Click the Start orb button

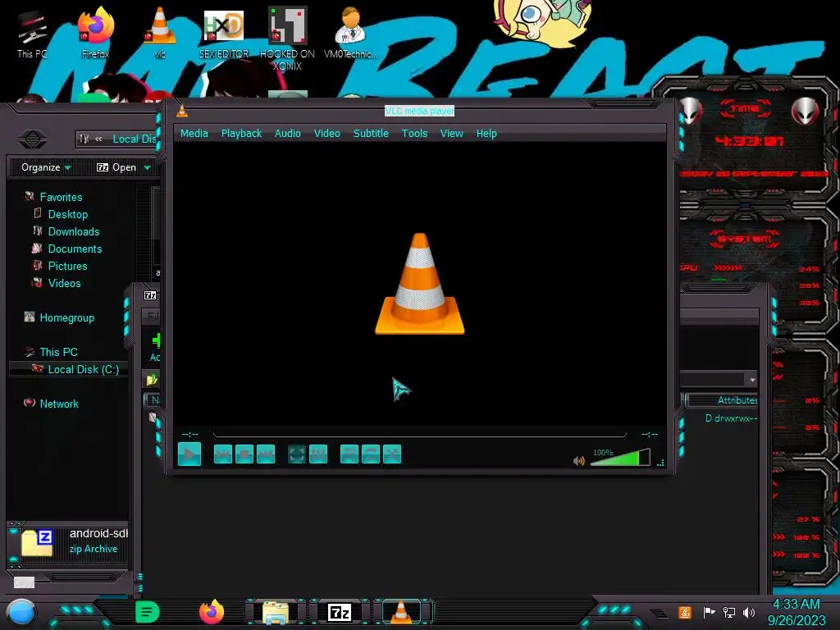21,613
